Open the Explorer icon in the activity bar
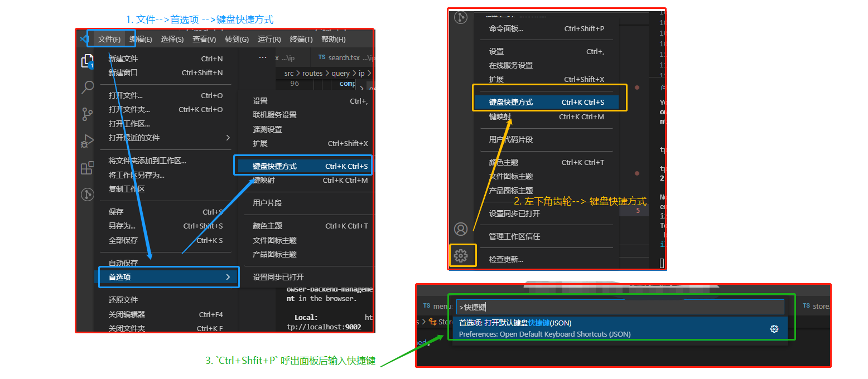 pyautogui.click(x=87, y=61)
